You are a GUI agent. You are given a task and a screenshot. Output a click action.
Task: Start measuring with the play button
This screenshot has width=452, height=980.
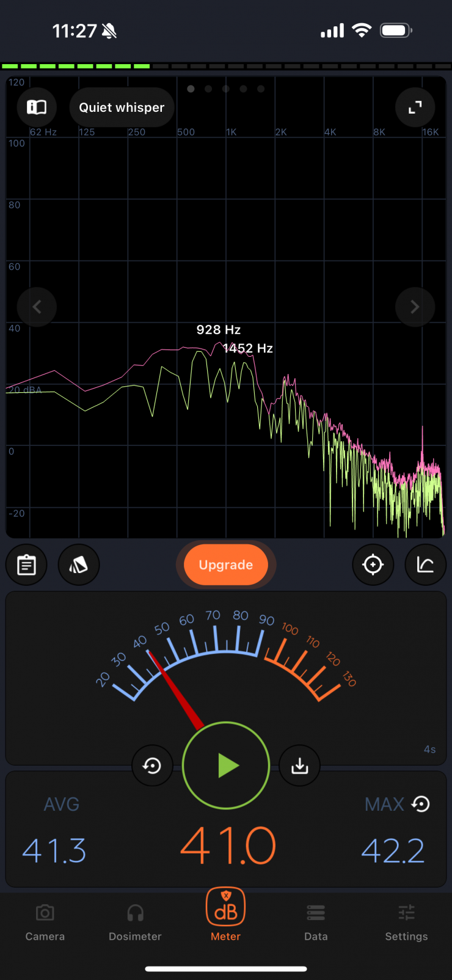coord(226,765)
